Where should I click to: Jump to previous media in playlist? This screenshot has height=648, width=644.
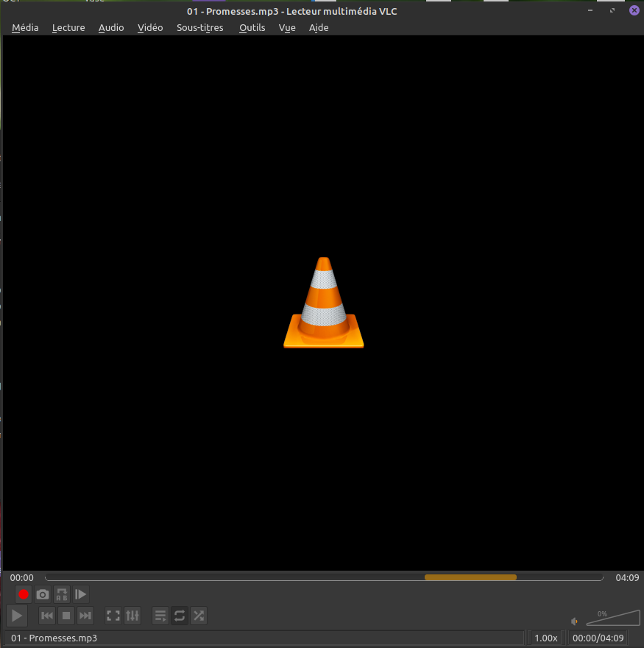coord(47,616)
